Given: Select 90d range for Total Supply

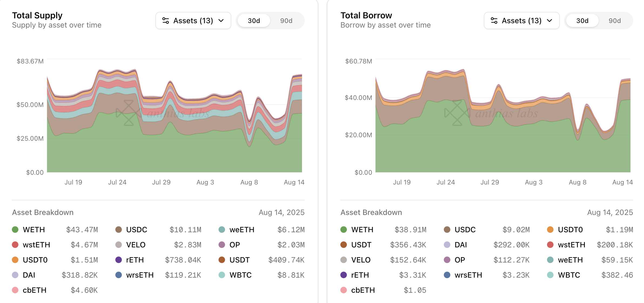Looking at the screenshot, I should tap(286, 21).
